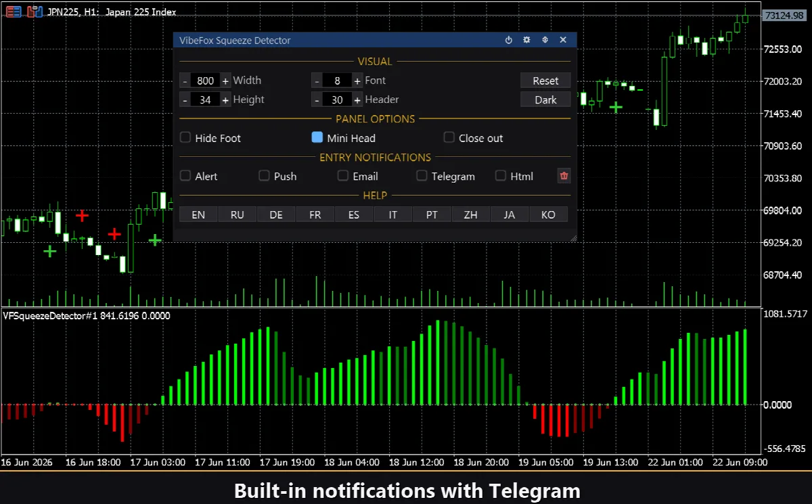
Task: Enable Alert notifications
Action: (185, 176)
